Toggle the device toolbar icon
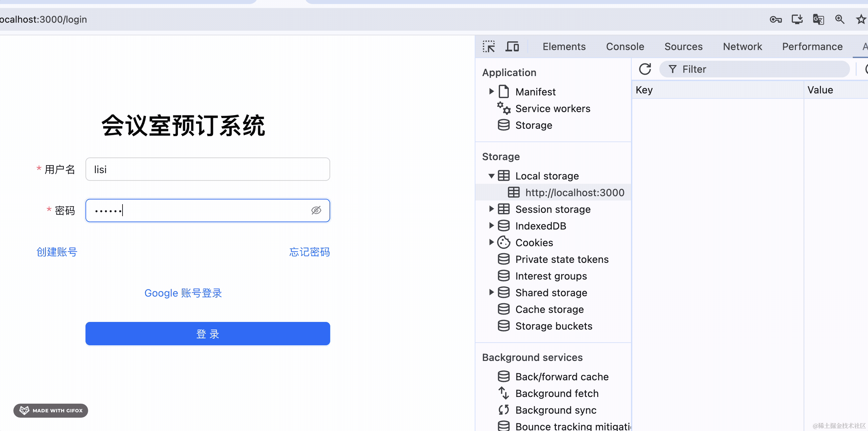 click(512, 46)
